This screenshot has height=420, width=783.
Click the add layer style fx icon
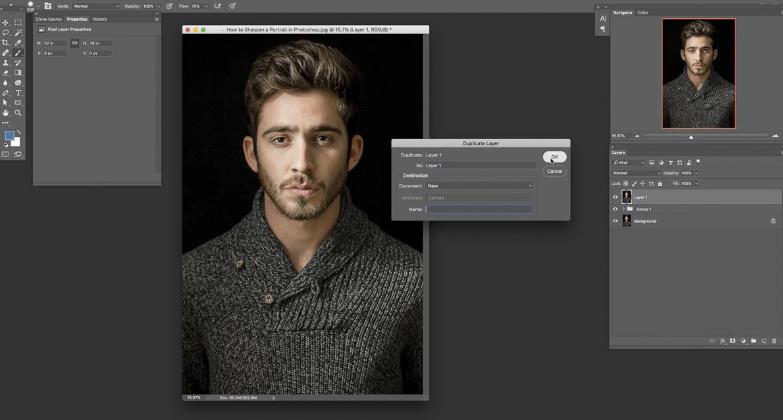click(722, 341)
